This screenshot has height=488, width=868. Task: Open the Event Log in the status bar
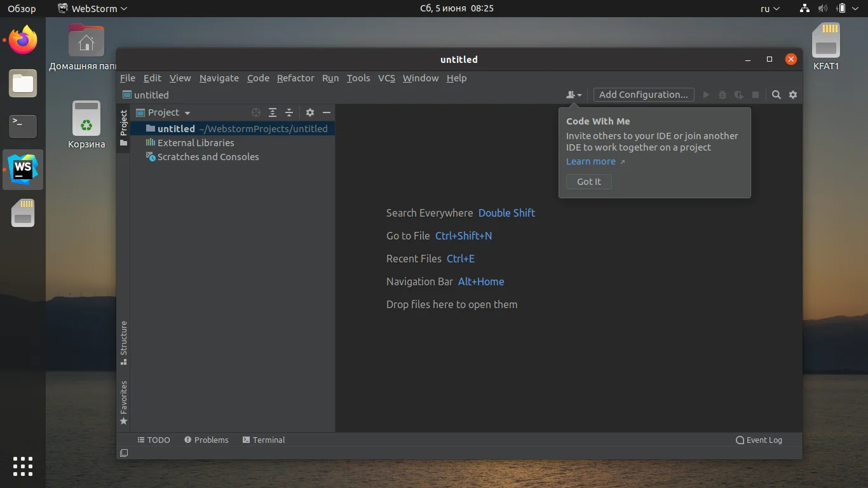tap(759, 440)
